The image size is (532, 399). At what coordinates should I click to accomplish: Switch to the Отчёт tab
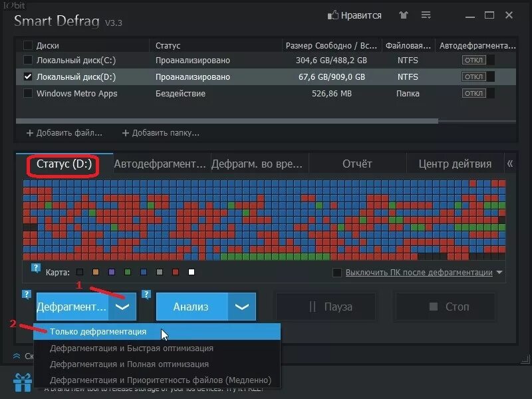[357, 164]
